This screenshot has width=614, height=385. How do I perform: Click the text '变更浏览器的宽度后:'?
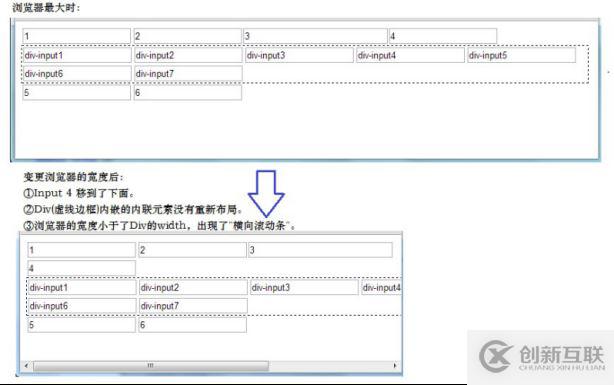coord(74,177)
